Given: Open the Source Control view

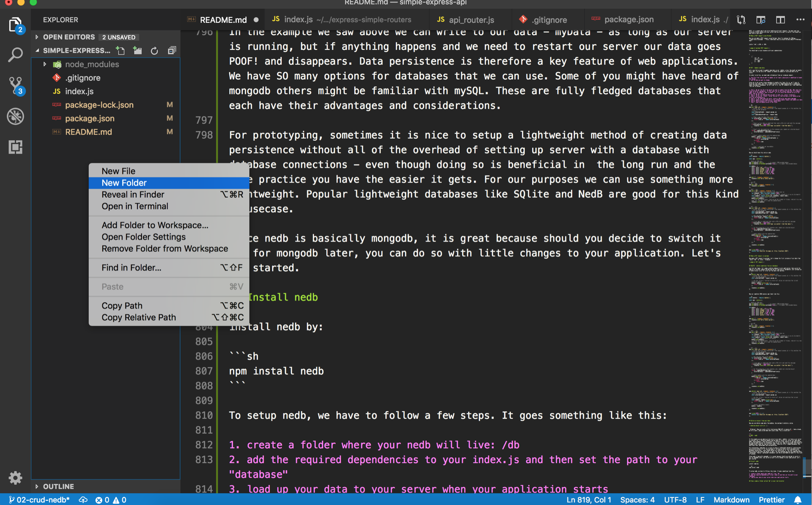Looking at the screenshot, I should (15, 85).
